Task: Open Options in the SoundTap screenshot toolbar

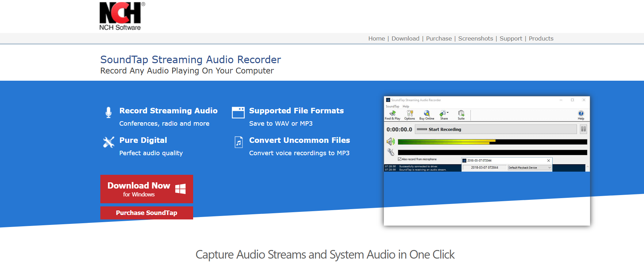Action: pyautogui.click(x=410, y=115)
